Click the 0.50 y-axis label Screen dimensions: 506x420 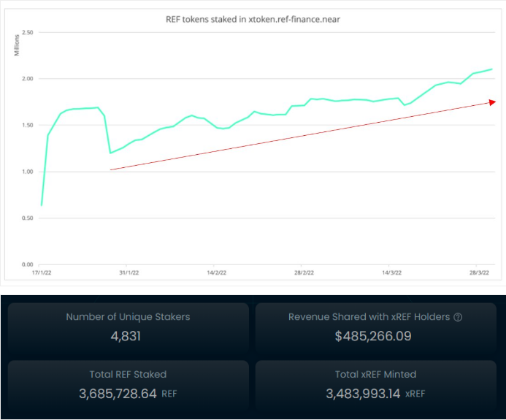pos(28,218)
